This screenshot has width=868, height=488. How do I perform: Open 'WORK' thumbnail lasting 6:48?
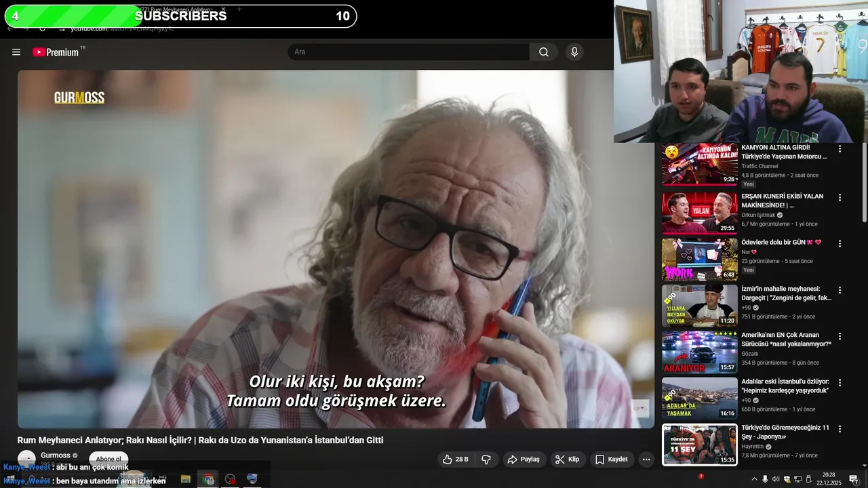point(699,259)
